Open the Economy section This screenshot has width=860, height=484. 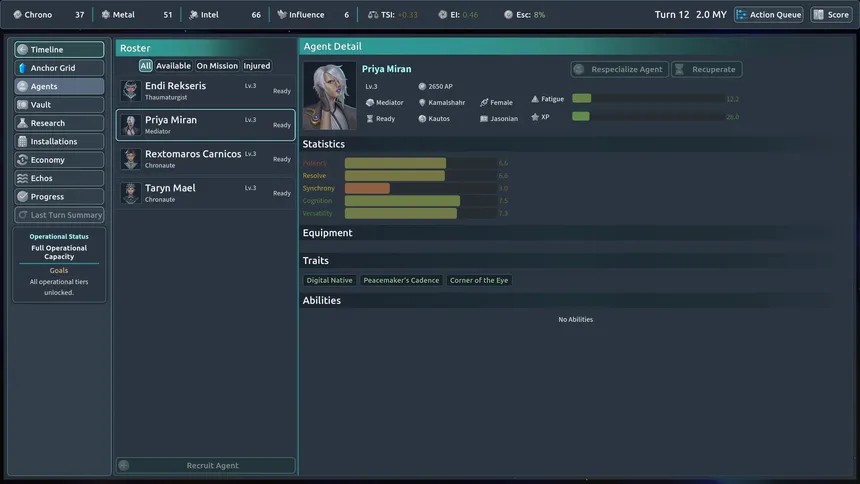(59, 160)
